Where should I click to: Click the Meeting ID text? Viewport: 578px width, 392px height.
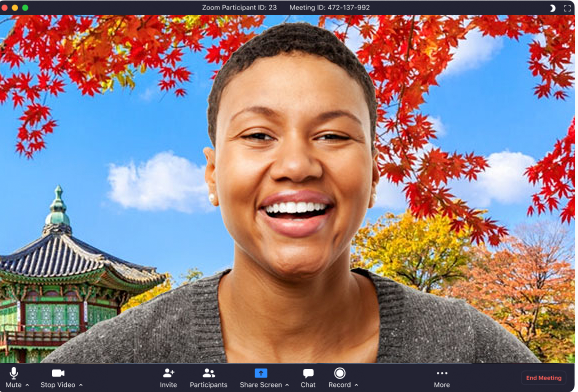pos(329,7)
